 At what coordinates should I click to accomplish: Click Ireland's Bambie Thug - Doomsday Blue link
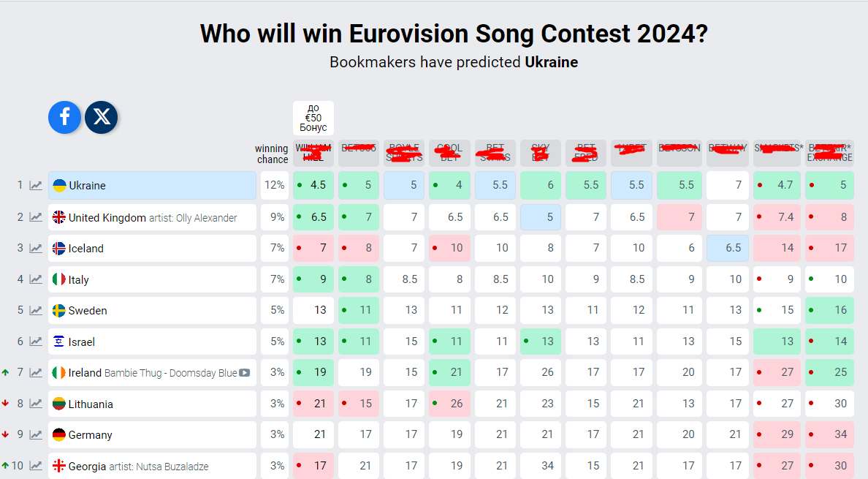coord(171,373)
